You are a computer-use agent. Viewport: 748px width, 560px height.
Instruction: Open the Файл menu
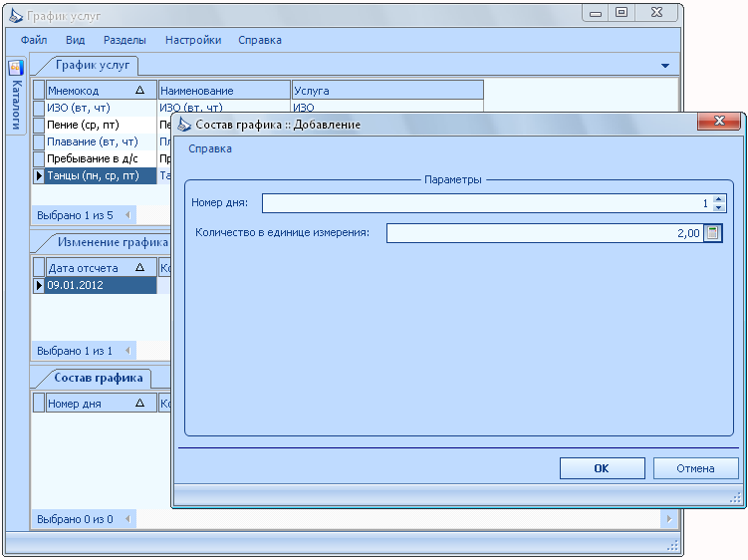click(x=34, y=40)
